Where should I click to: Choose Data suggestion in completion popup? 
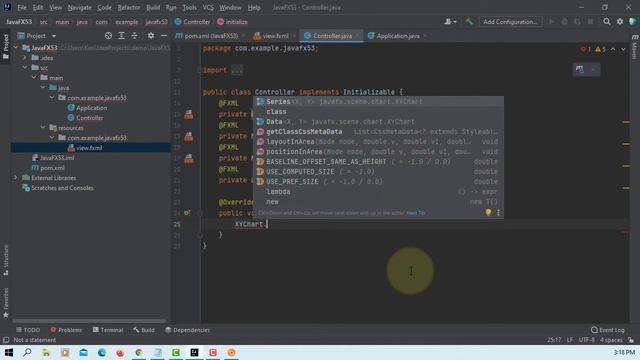[x=378, y=122]
